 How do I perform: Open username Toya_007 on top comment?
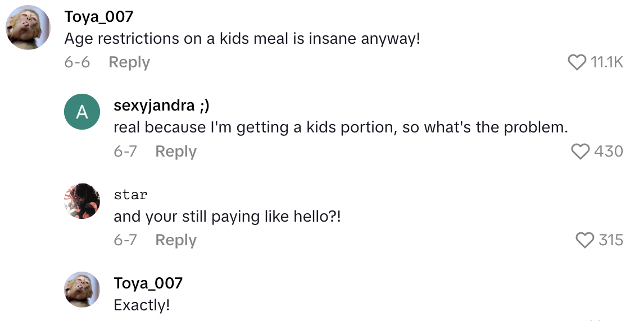99,17
